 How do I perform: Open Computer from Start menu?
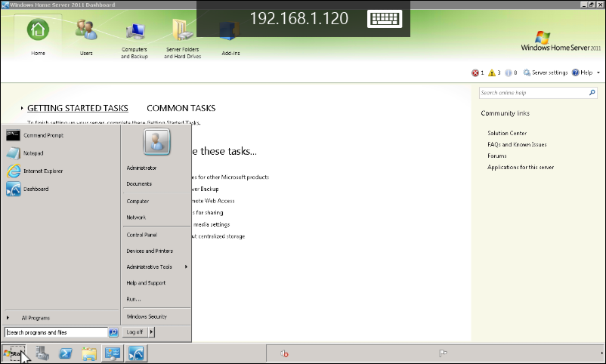coord(138,202)
